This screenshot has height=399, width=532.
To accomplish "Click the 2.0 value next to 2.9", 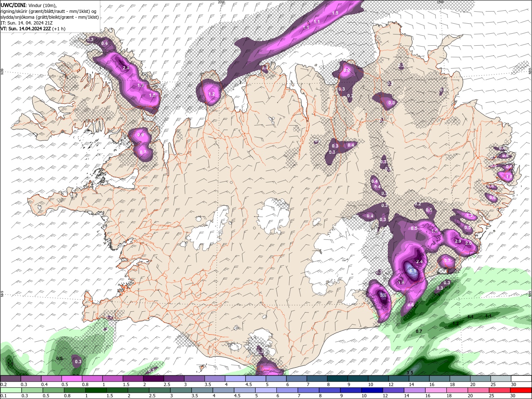I will pyautogui.click(x=468, y=243).
